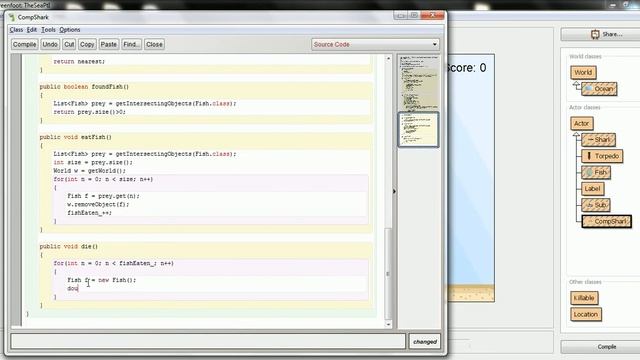Click 'Fish f = new Fish();' line

click(x=102, y=280)
